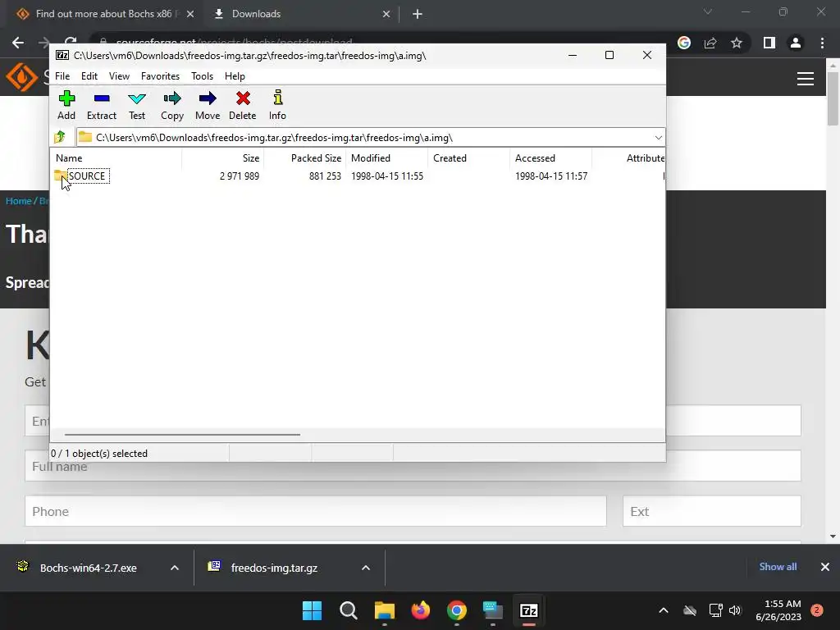Open Chrome three-dot menu
Screen dimensions: 840x630
pos(822,43)
